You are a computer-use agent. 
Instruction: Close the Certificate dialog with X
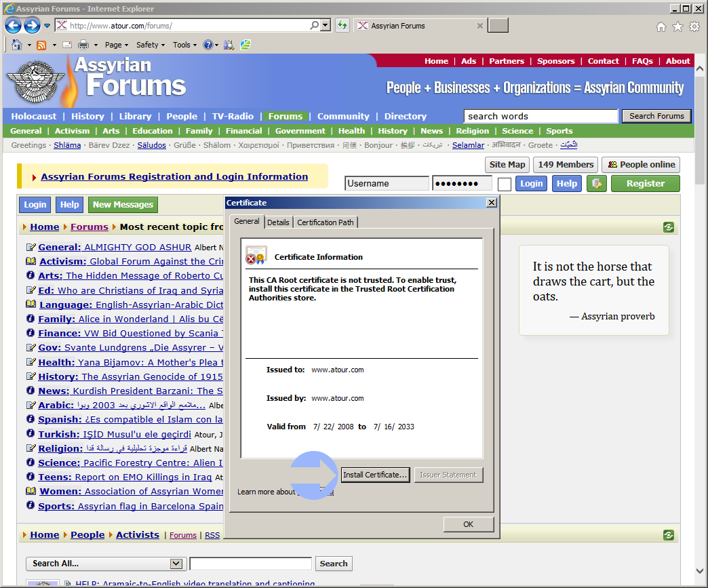click(492, 203)
